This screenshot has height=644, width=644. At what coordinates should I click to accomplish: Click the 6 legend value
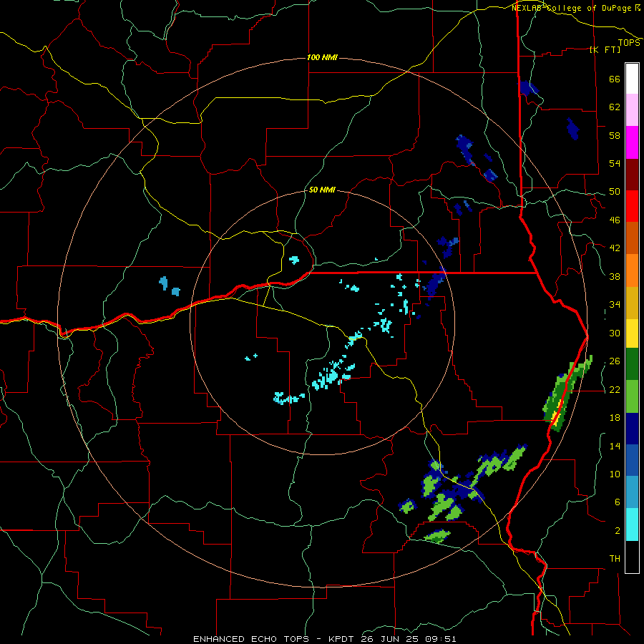point(617,502)
